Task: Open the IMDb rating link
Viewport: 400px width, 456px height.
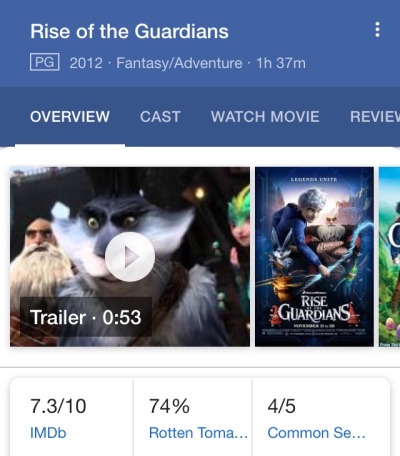Action: (x=48, y=433)
